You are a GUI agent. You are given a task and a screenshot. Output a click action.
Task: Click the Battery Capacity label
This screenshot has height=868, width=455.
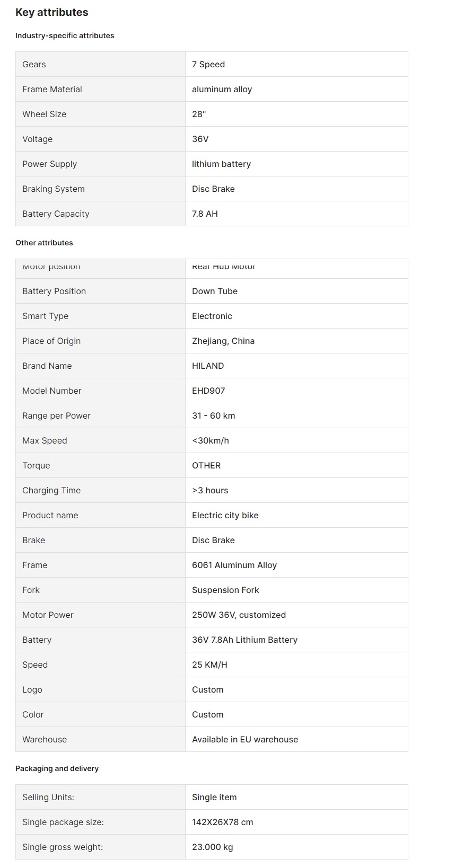tap(56, 214)
